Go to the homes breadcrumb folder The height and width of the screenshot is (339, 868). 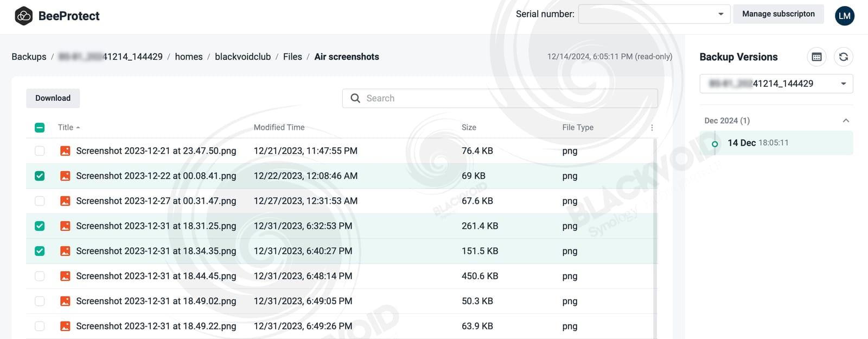189,56
